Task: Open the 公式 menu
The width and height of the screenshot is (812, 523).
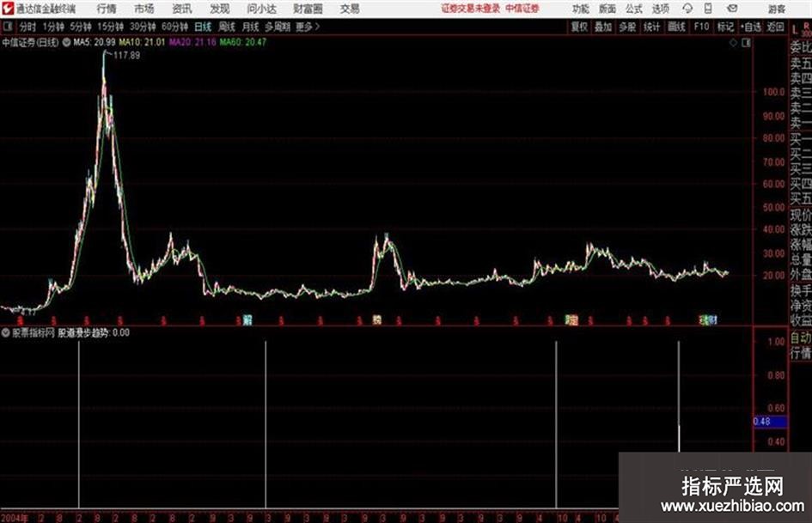Action: coord(634,9)
